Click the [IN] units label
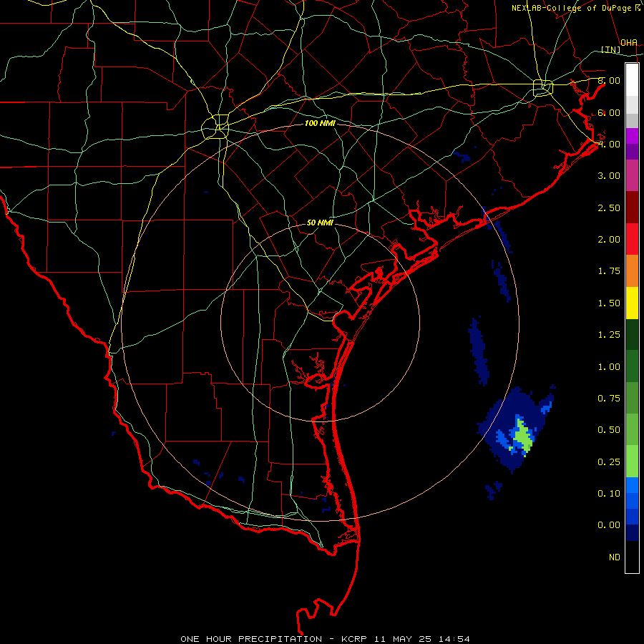 coord(611,49)
